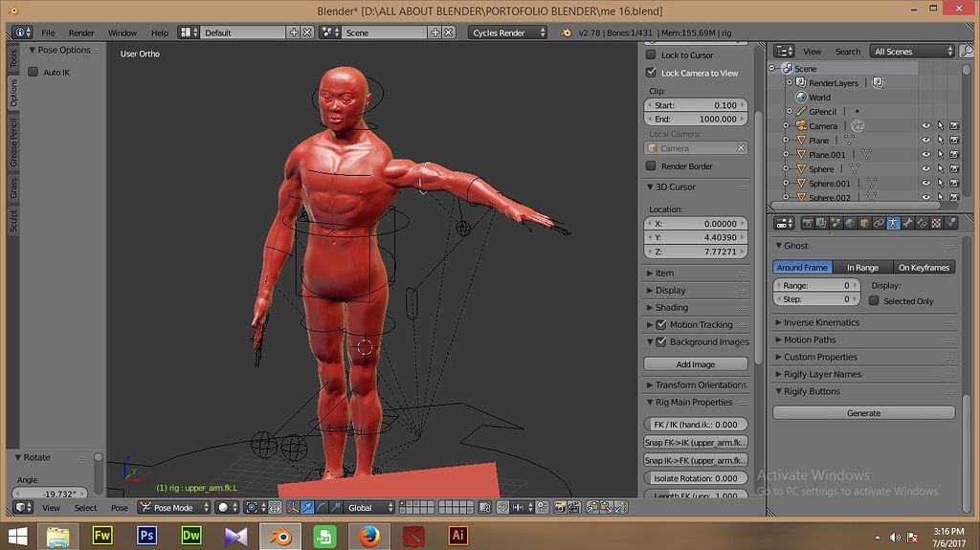Switch to the Grease Pencil sidebar tab
Image resolution: width=980 pixels, height=550 pixels.
pyautogui.click(x=13, y=143)
